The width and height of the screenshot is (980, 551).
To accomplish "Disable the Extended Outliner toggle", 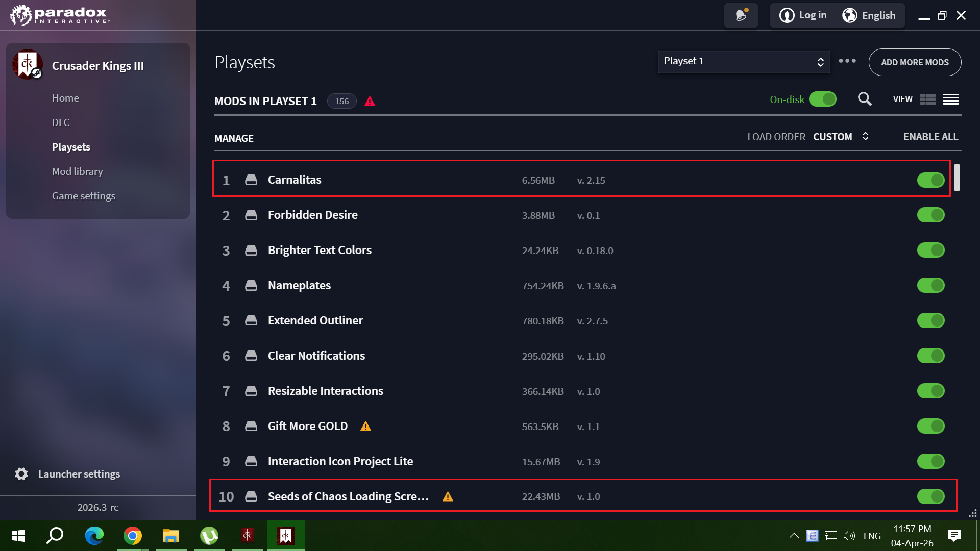I will click(931, 320).
